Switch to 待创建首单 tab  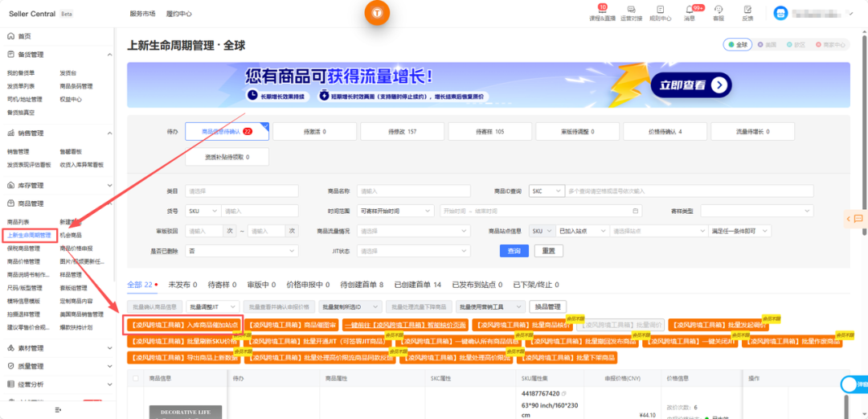[x=362, y=285]
